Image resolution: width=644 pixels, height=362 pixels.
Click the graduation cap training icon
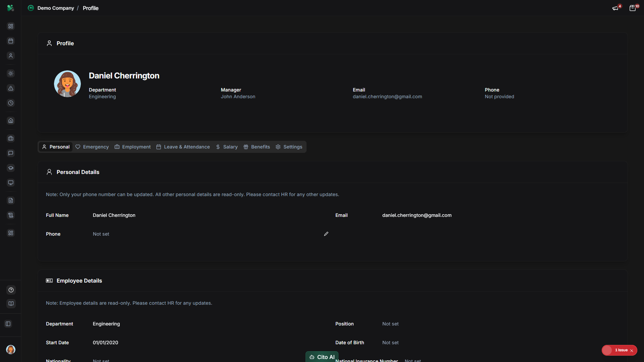tap(11, 168)
